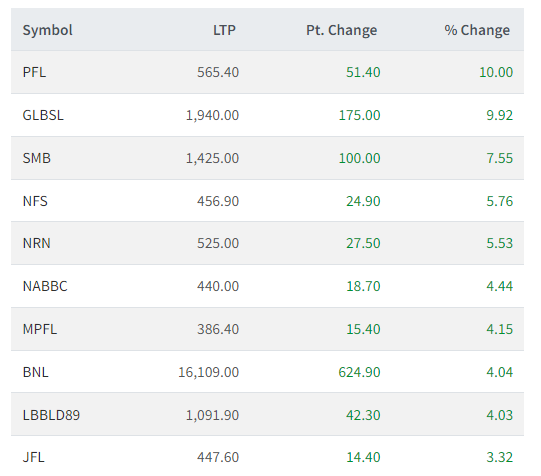The image size is (541, 476).
Task: Click GLBSL's 175.00 point change
Action: coord(359,115)
